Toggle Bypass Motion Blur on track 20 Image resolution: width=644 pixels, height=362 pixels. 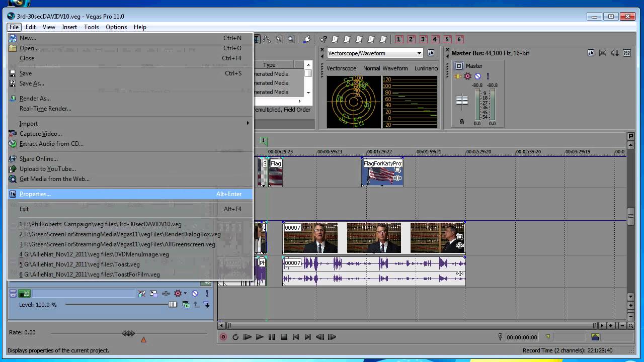[142, 294]
